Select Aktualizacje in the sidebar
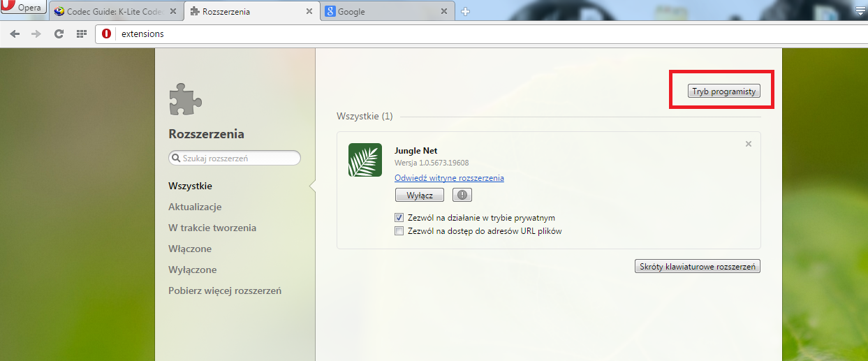The height and width of the screenshot is (361, 868). [195, 207]
